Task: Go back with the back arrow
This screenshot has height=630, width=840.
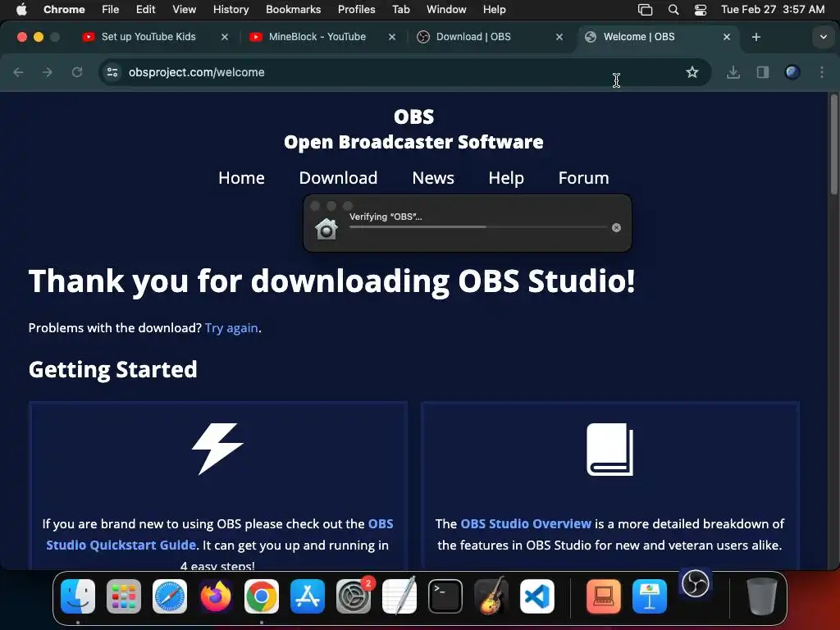Action: click(x=18, y=72)
